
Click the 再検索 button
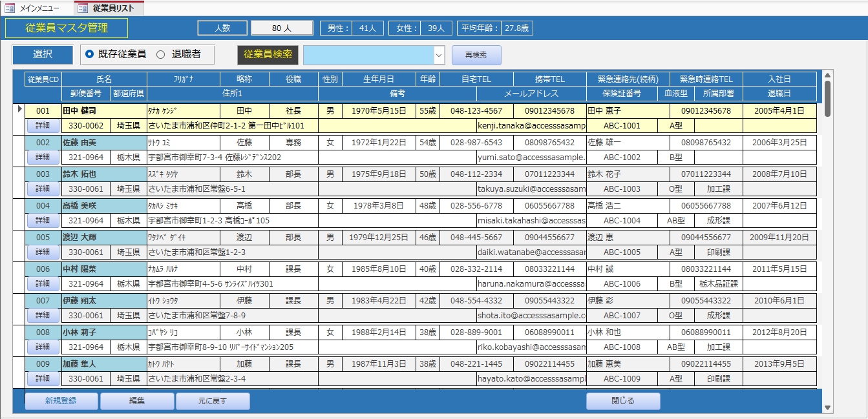pyautogui.click(x=476, y=56)
